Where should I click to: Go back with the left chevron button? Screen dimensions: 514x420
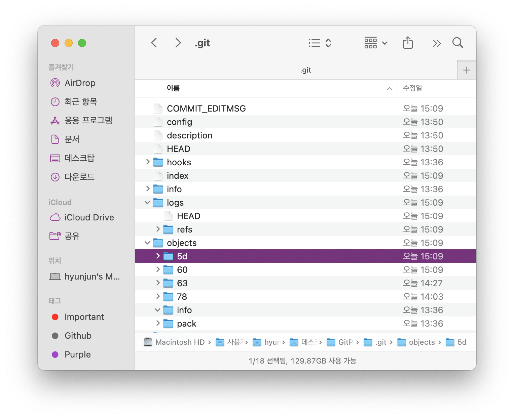[x=154, y=43]
